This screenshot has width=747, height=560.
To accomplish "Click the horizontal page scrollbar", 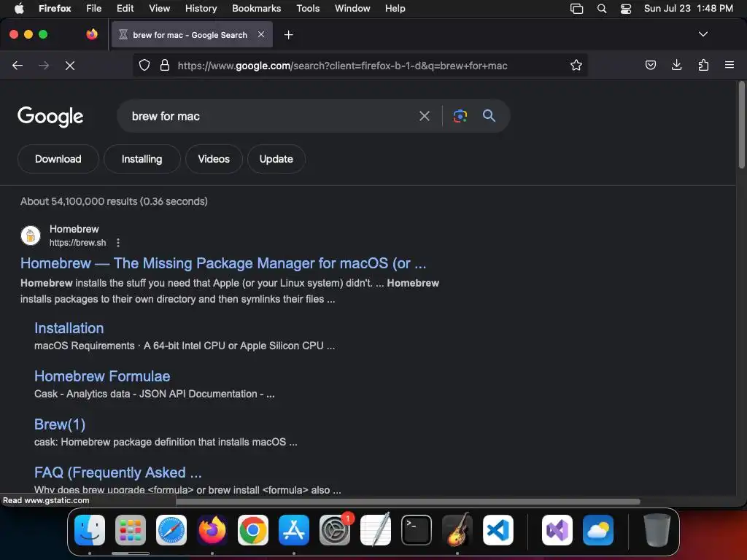I will pyautogui.click(x=407, y=501).
